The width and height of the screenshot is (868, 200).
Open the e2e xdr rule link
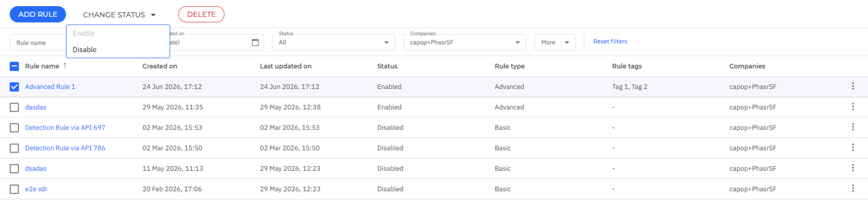[36, 189]
